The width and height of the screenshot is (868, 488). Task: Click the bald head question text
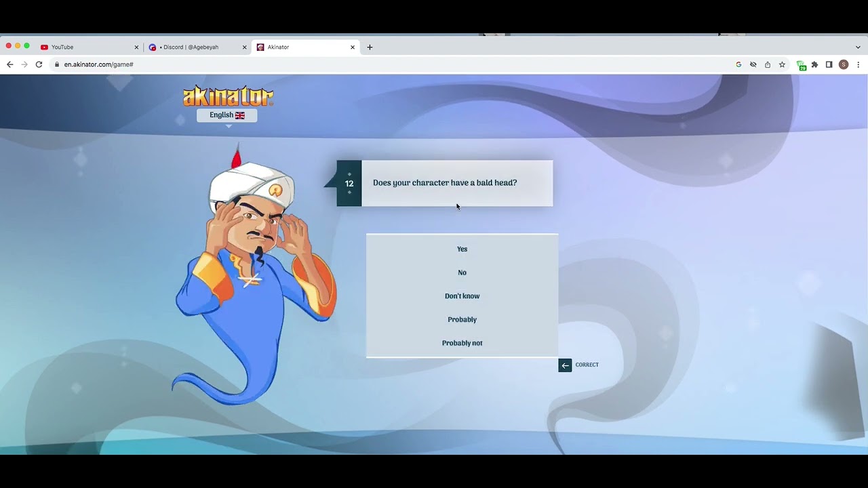(445, 182)
